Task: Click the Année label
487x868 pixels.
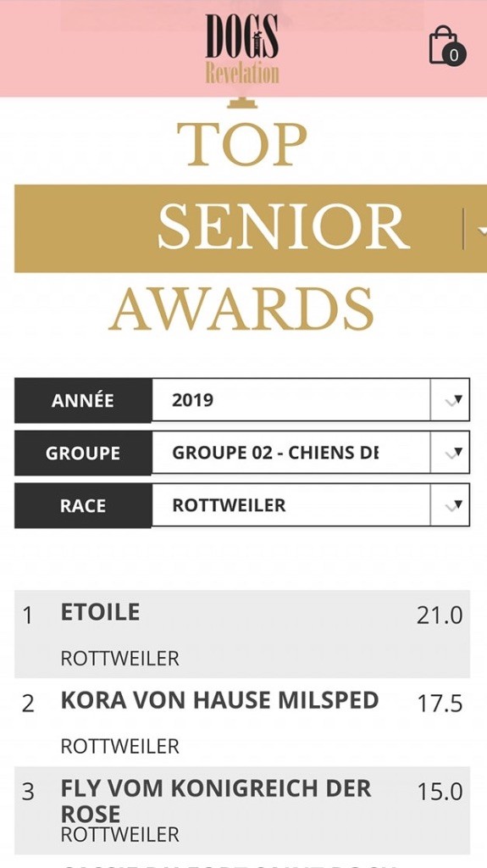Action: tap(83, 400)
